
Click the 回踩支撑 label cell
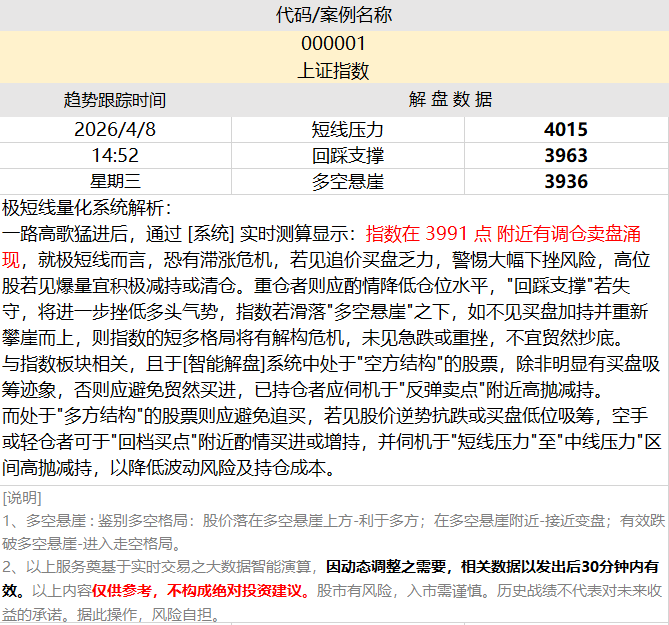tap(348, 156)
